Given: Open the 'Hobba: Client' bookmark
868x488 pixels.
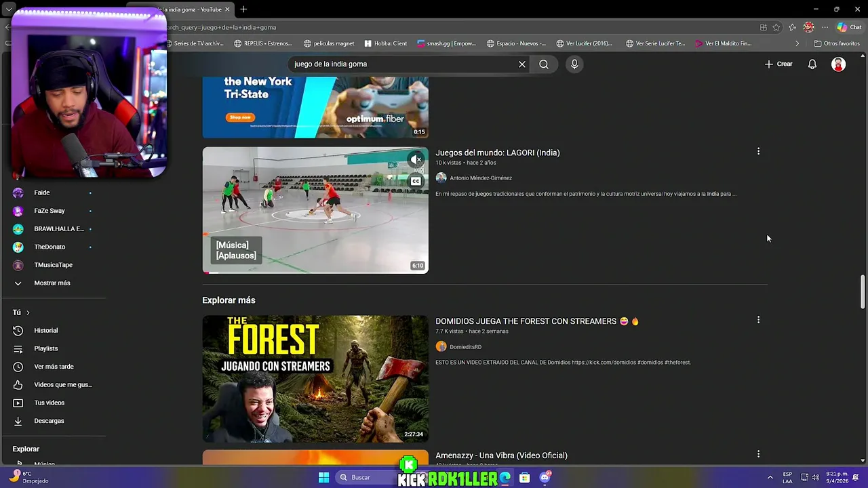Looking at the screenshot, I should pyautogui.click(x=386, y=43).
